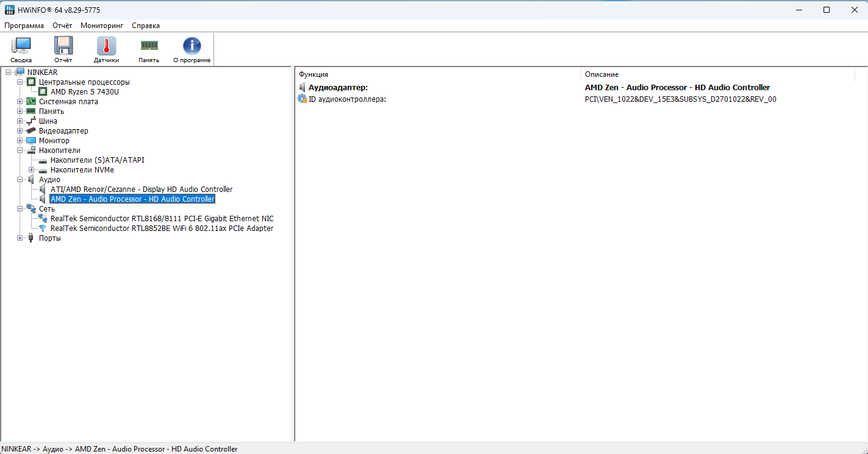This screenshot has width=868, height=454.
Task: Collapse the Аудио branch
Action: click(x=20, y=180)
